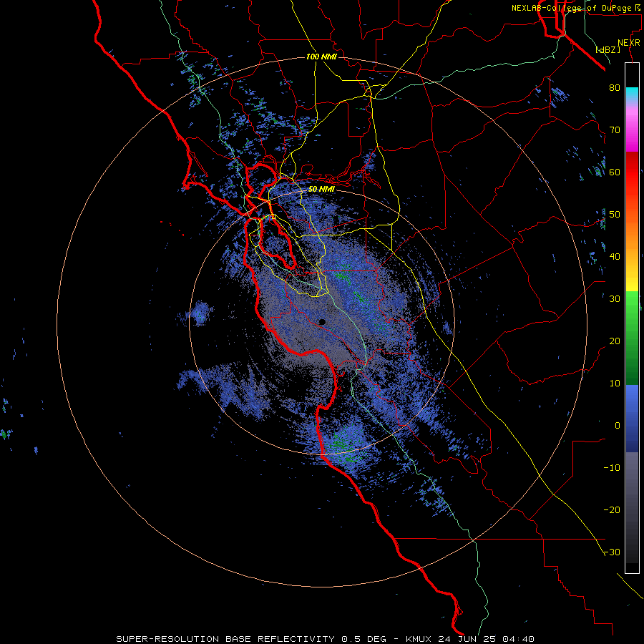The height and width of the screenshot is (644, 644).
Task: Click the 100 NMI range ring label
Action: point(321,57)
